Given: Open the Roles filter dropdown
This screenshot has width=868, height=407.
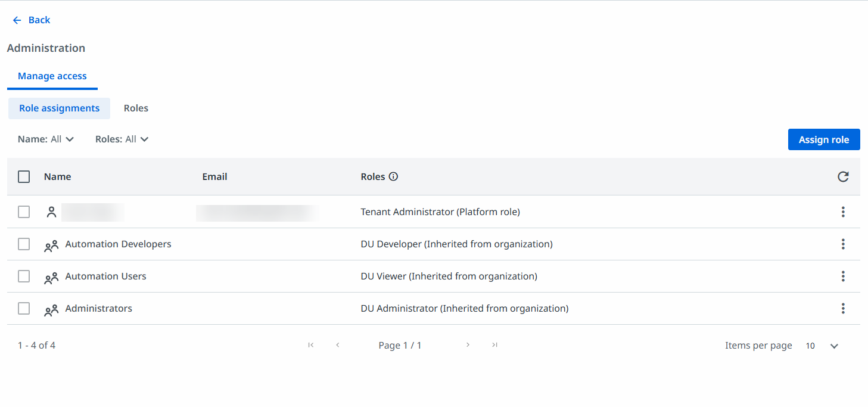Looking at the screenshot, I should click(x=122, y=139).
